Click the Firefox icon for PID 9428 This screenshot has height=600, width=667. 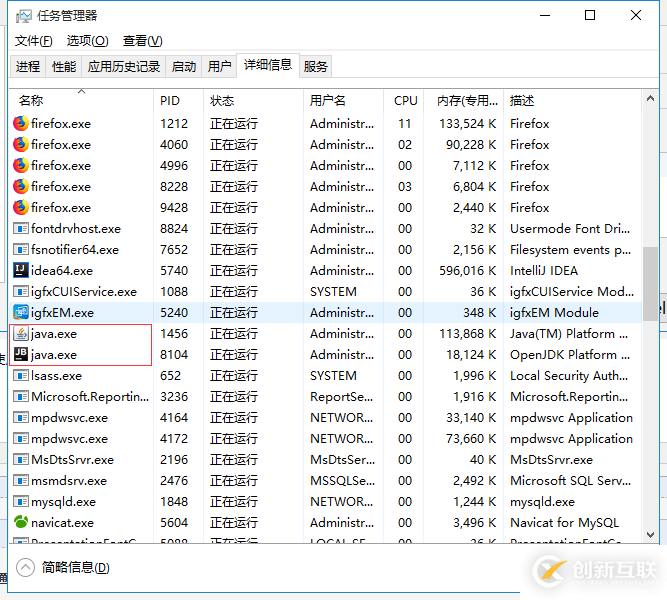pos(20,207)
